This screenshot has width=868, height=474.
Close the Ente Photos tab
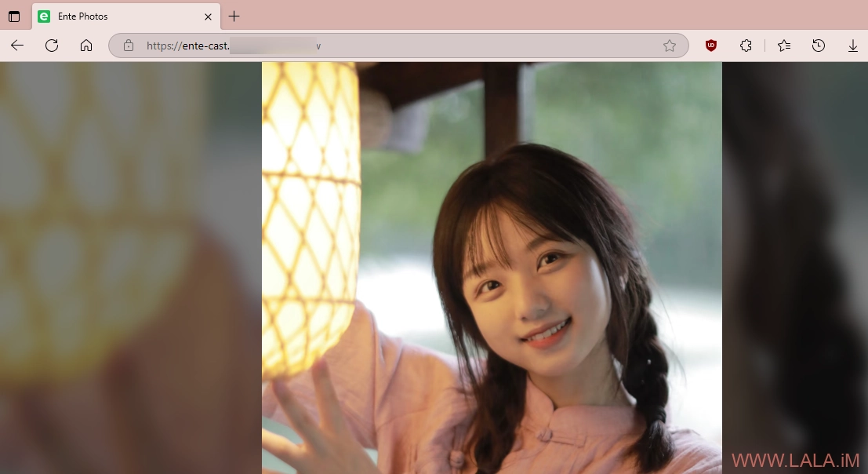pos(208,16)
